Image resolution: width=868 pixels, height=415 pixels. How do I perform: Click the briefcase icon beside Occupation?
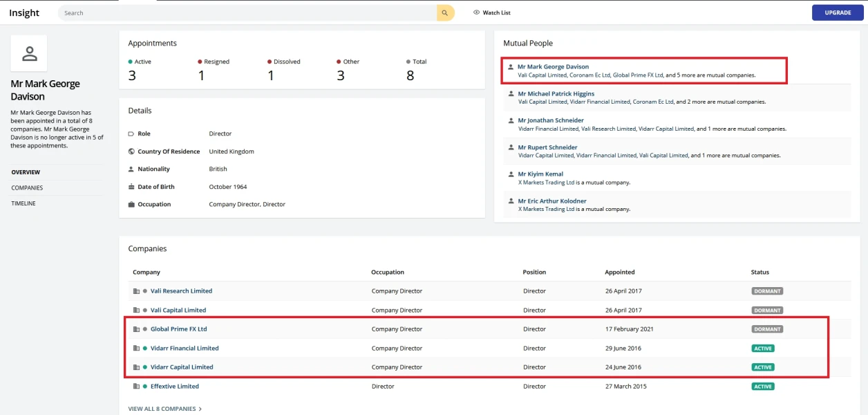[131, 205]
